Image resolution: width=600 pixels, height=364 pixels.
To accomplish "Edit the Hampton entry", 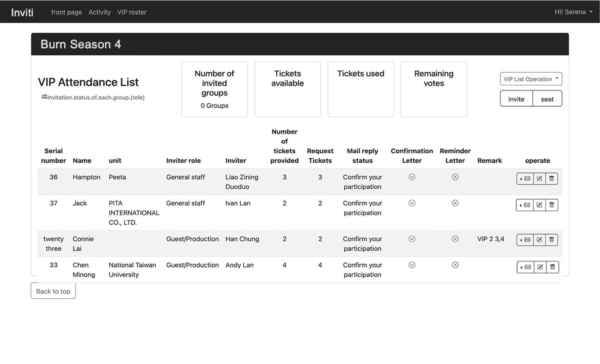I will click(539, 179).
